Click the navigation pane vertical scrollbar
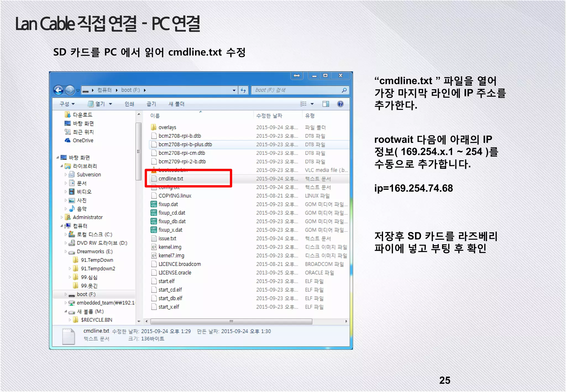Screen dimensions: 566x392 pyautogui.click(x=138, y=151)
